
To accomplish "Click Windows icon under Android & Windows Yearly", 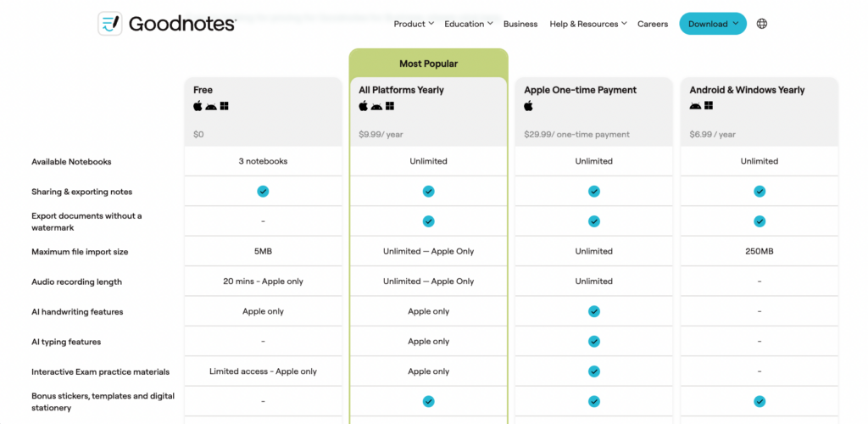I will point(709,106).
